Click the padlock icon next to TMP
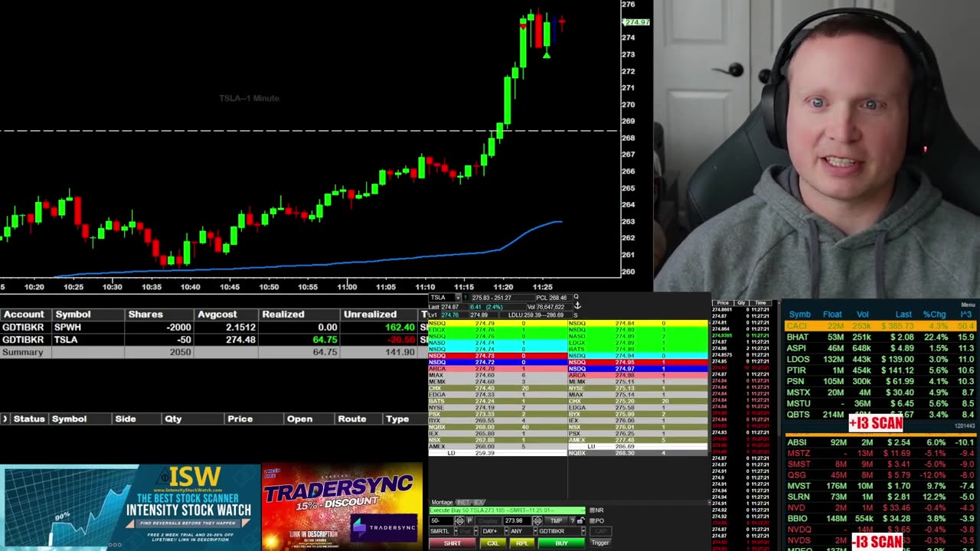The image size is (980, 551). [x=580, y=520]
